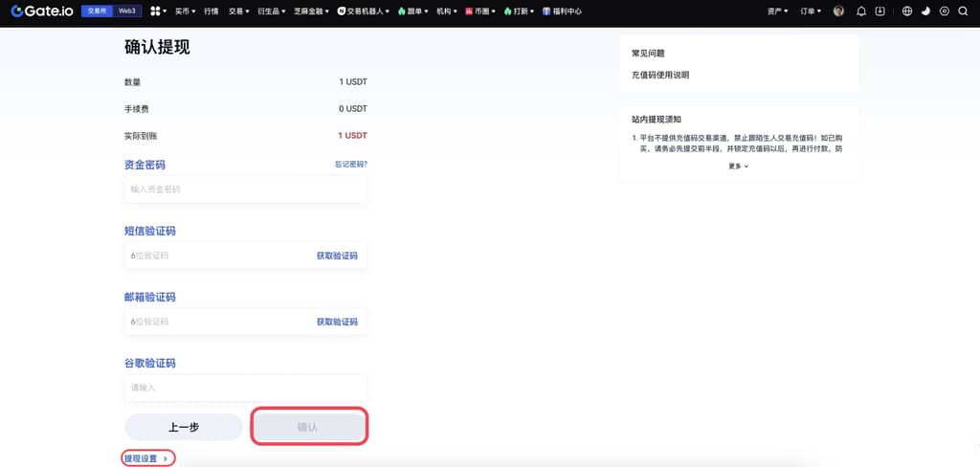Screen dimensions: 980x467
Task: Click the download app icon
Action: 880,11
